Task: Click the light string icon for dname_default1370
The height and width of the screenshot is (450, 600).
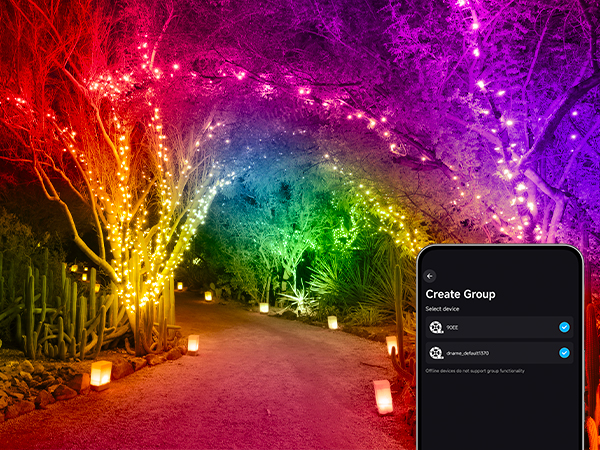Action: click(x=435, y=353)
